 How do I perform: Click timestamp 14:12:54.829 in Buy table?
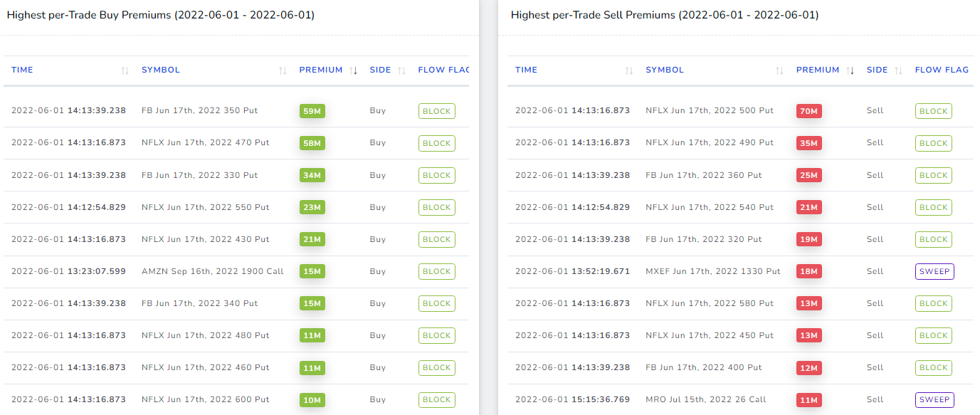tap(97, 206)
